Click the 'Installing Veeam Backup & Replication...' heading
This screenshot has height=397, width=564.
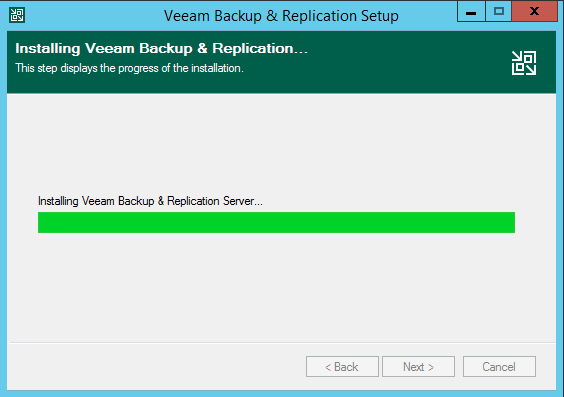coord(162,48)
